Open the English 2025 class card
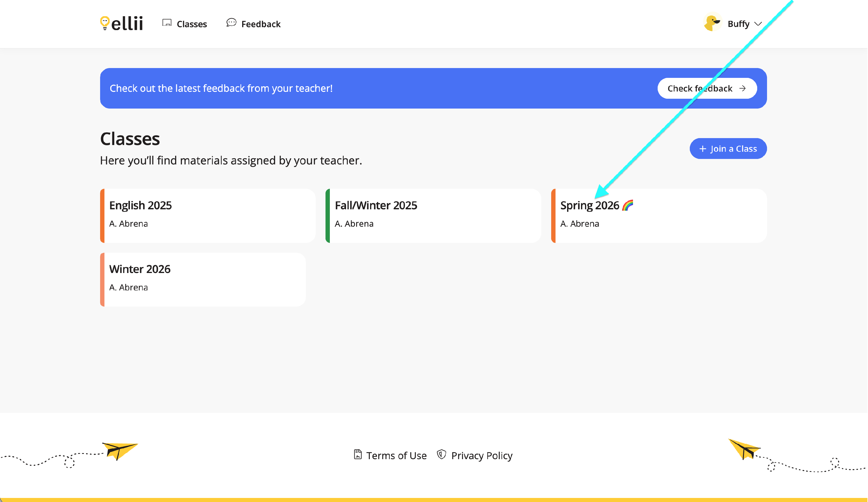The width and height of the screenshot is (868, 502). [x=208, y=216]
